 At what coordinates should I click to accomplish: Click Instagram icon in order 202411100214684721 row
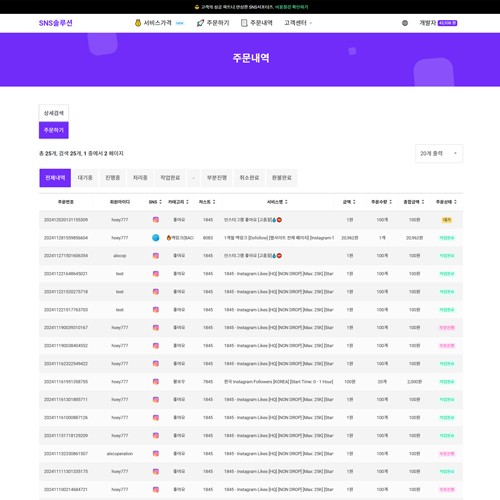156,489
